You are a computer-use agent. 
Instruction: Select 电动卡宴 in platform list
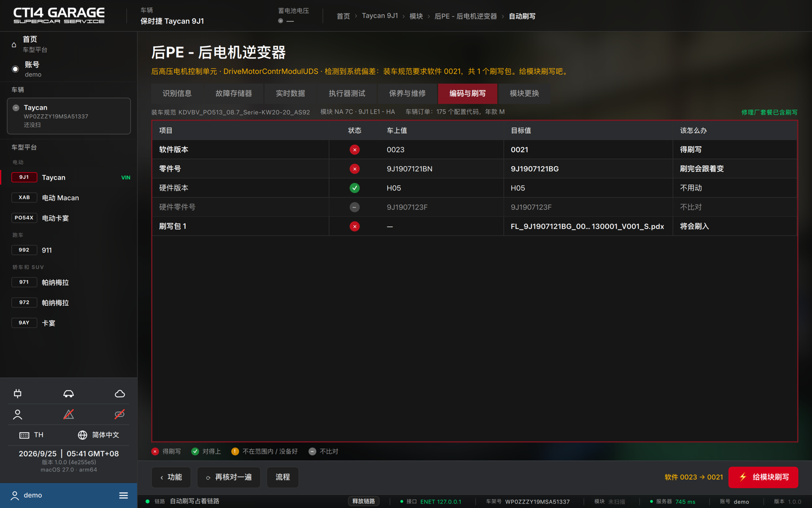(69, 218)
